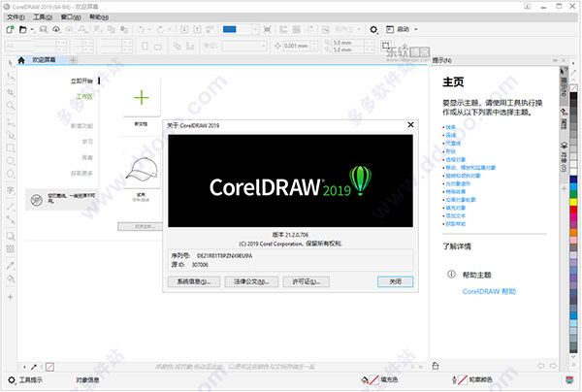Collapse the hints docker with double arrow
Viewport: 582px width, 392px height.
555,60
